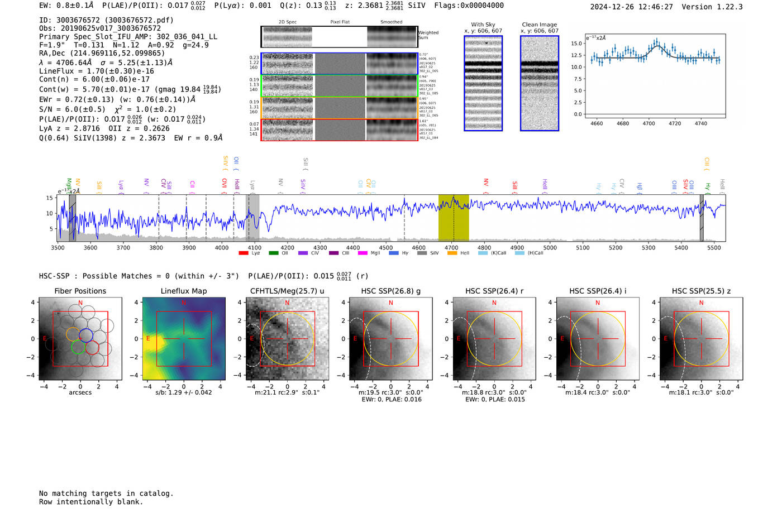Click the Cont(w) = 5.70(±0.01)e-17 line
The width and height of the screenshot is (782, 532).
pyautogui.click(x=130, y=89)
